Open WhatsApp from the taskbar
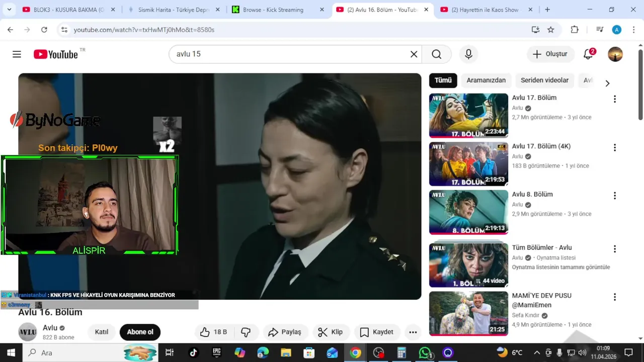The image size is (644, 362). (426, 352)
